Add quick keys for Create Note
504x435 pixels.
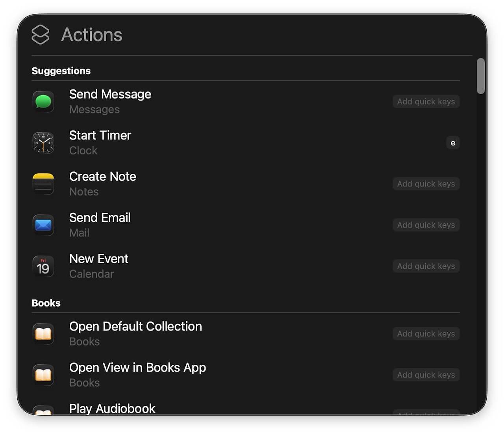(x=426, y=184)
